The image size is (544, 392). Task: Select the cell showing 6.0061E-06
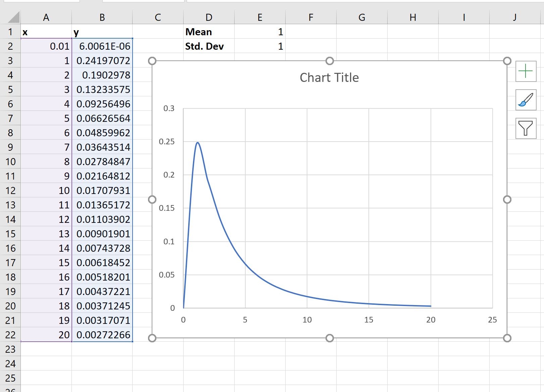tap(102, 46)
